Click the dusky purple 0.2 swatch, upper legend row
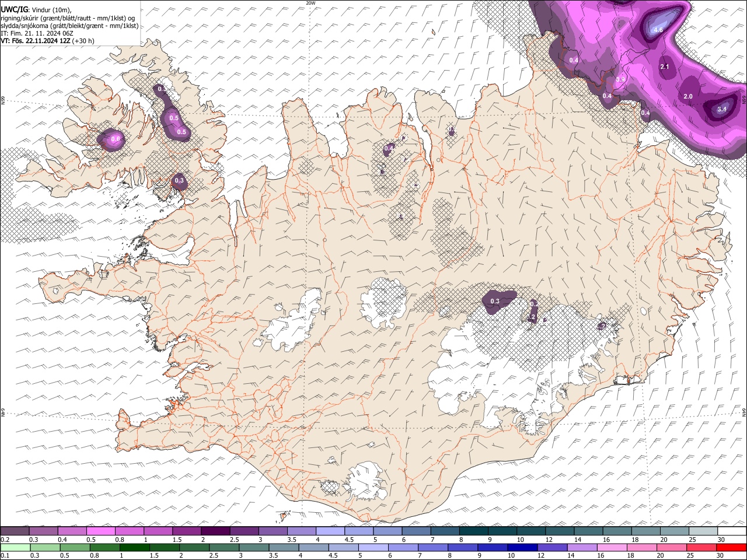This screenshot has width=747, height=560. 15,531
